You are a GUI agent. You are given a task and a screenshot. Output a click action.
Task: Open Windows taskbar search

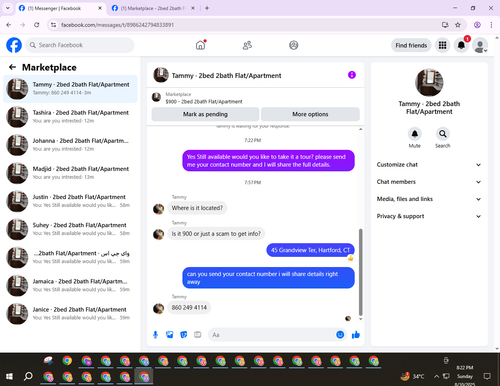(x=28, y=377)
